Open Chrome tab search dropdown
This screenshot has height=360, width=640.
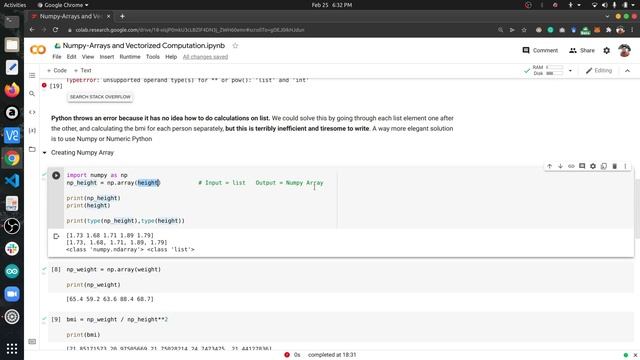click(607, 16)
